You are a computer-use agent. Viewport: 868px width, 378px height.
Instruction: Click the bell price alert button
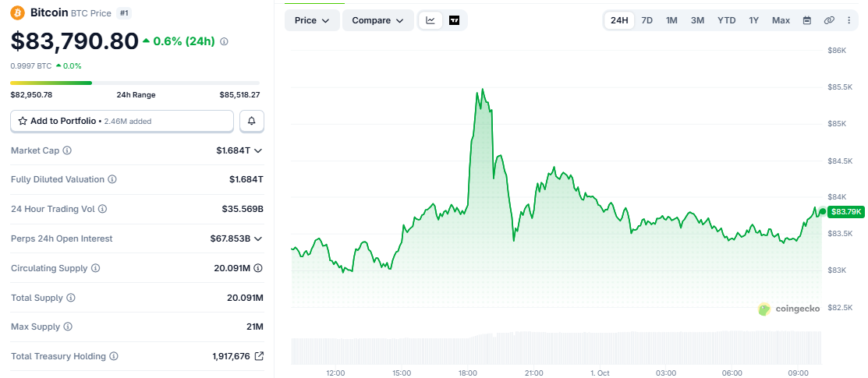click(x=252, y=122)
